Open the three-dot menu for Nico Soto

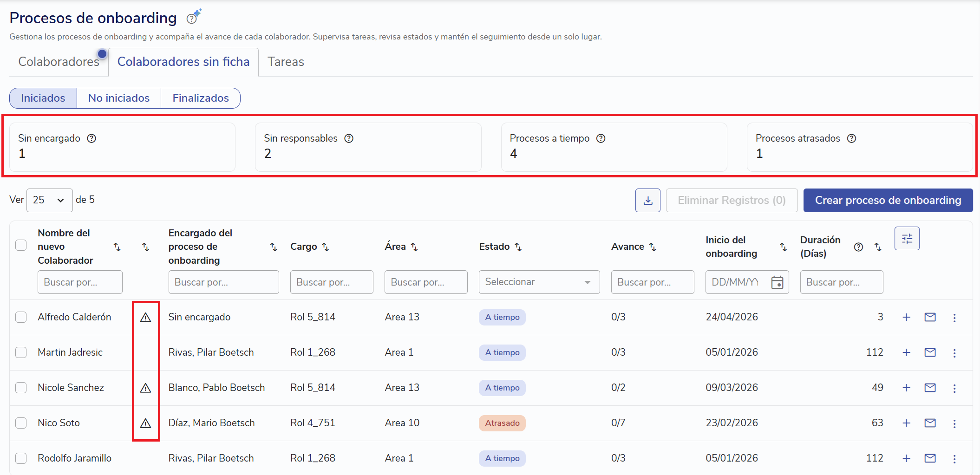(x=954, y=423)
